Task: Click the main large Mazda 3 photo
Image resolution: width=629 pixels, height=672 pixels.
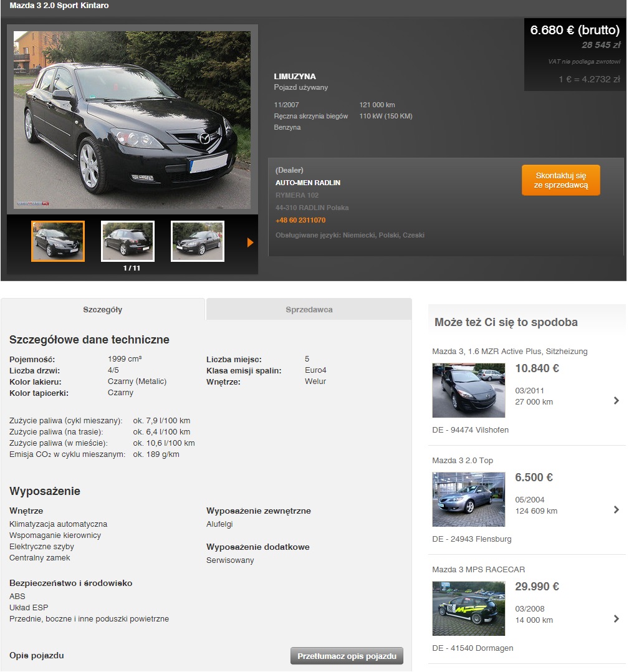Action: (132, 120)
